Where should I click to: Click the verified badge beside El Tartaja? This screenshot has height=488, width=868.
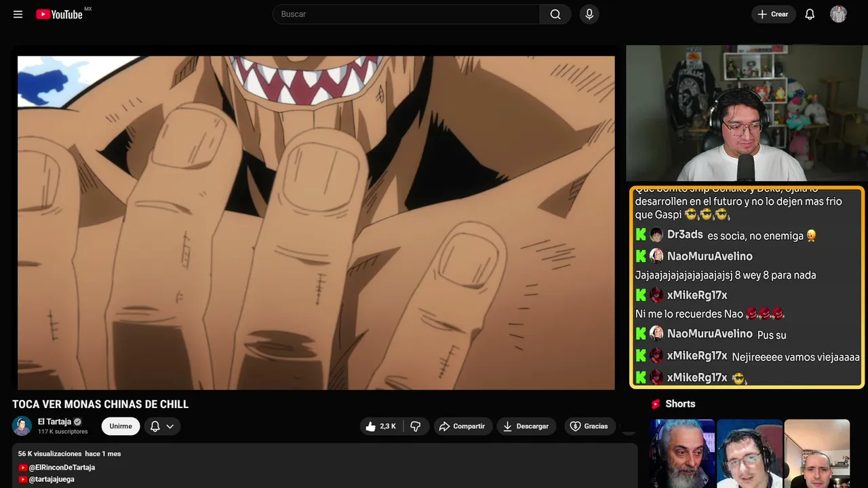(77, 422)
